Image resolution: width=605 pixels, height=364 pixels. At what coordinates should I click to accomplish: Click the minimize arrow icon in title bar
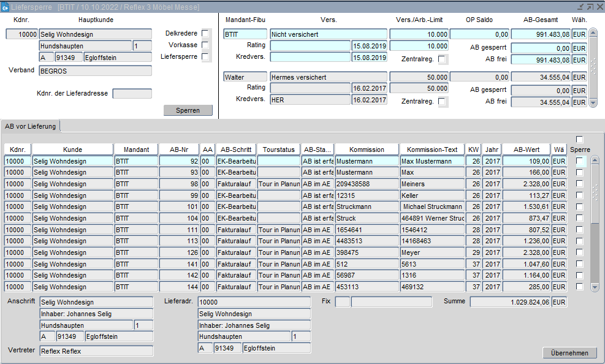click(x=580, y=6)
